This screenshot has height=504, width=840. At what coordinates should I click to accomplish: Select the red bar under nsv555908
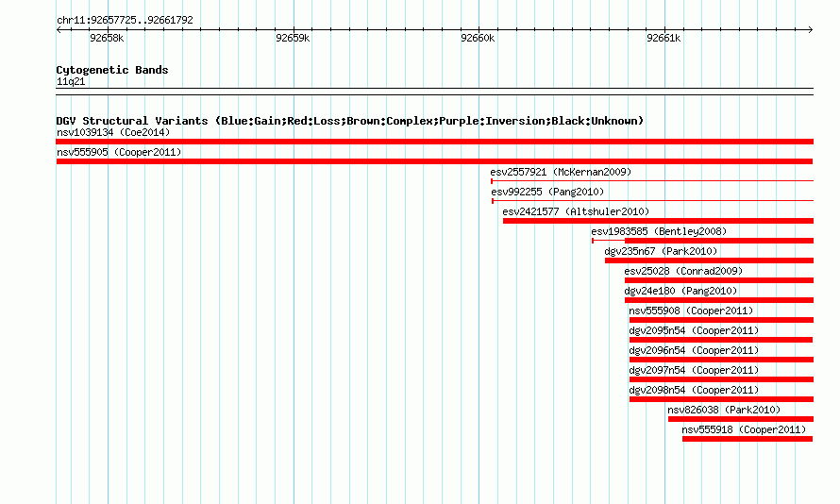(x=722, y=320)
